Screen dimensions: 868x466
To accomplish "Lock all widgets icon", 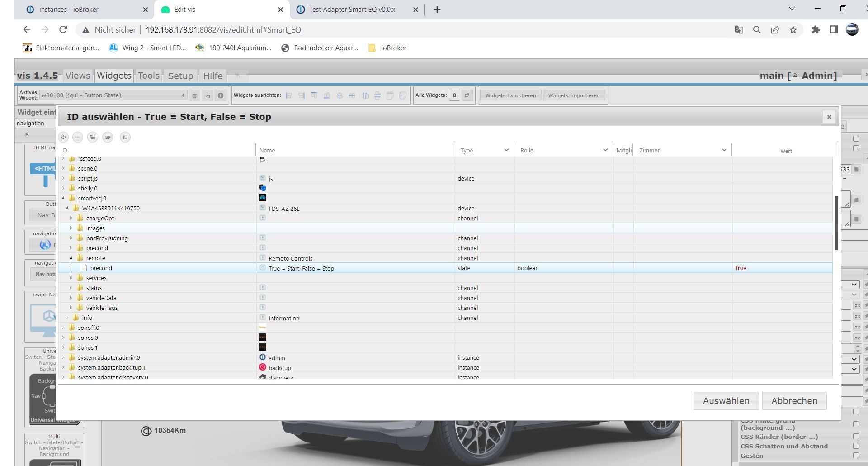I will point(454,95).
